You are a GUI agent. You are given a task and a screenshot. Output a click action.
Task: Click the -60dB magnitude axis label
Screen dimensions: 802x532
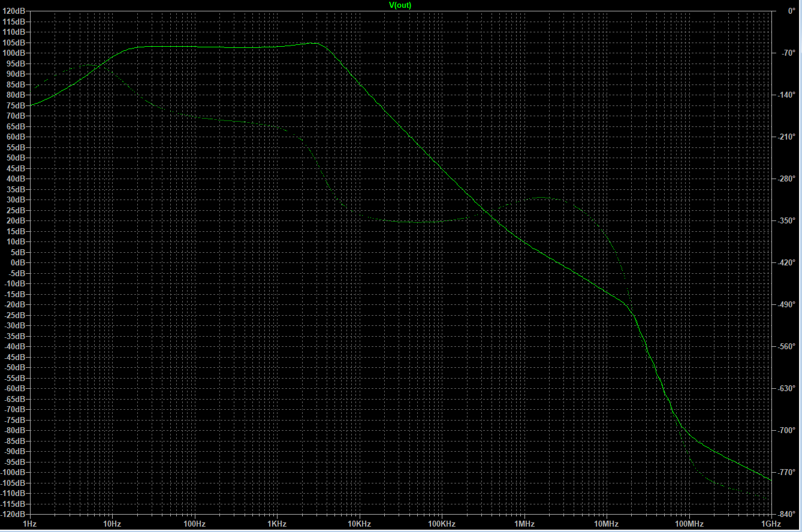point(15,388)
